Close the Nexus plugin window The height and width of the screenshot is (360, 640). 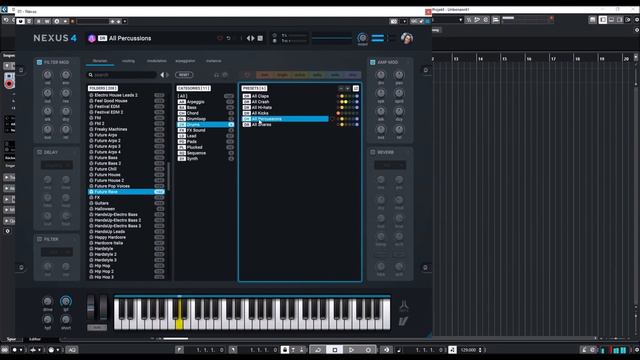(428, 12)
